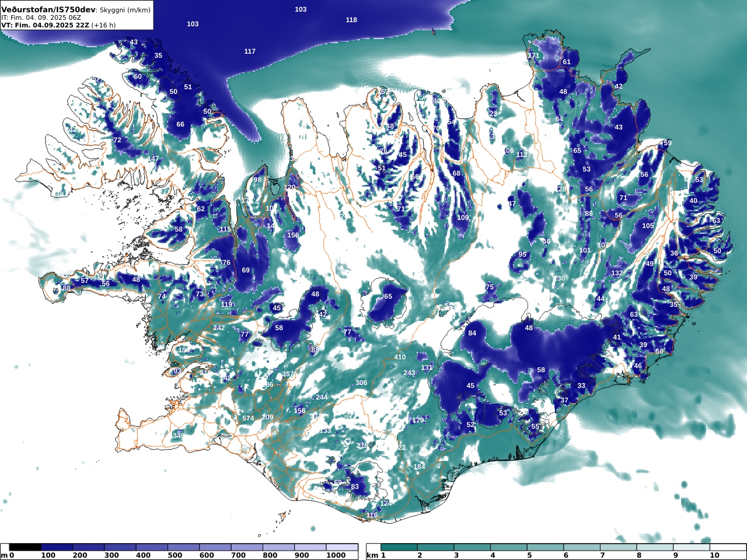
Task: Click the visibility value 574 on the map
Action: 248,418
